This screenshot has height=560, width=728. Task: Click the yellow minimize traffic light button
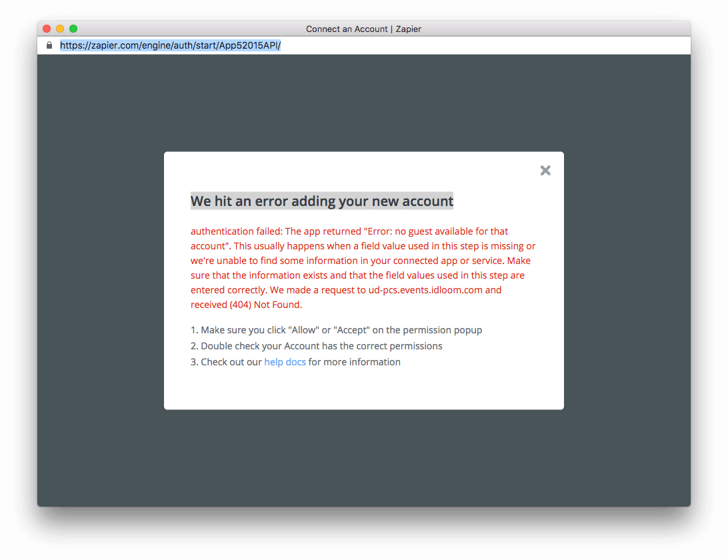(59, 29)
